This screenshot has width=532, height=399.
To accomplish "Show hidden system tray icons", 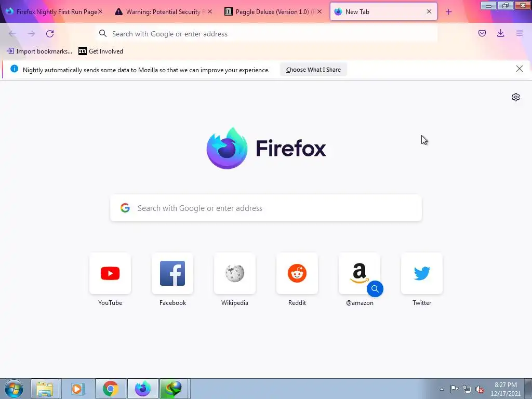I will pos(442,389).
